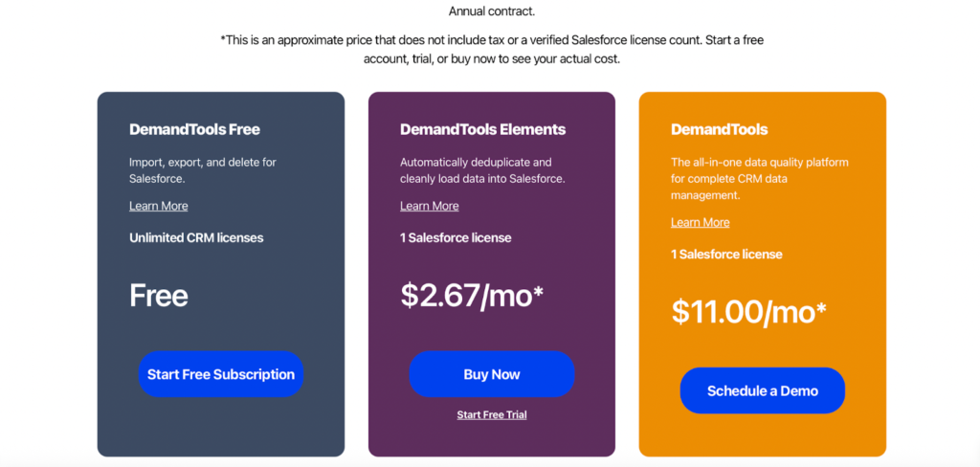
Task: Click the Schedule a Demo button
Action: click(763, 390)
